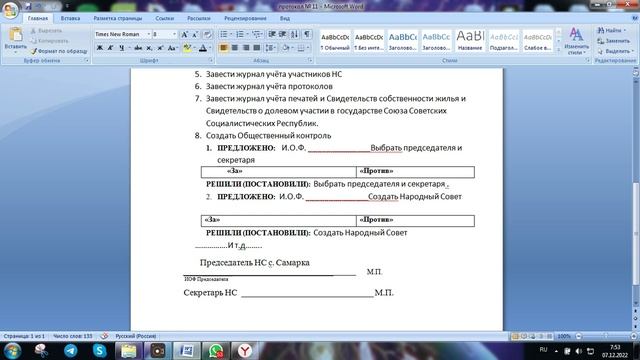
Task: Open Выделить selection menu
Action: pos(615,51)
